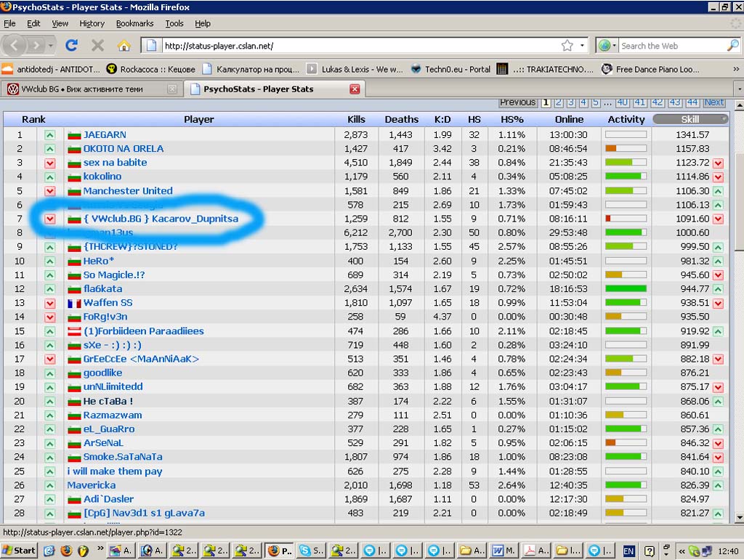The height and width of the screenshot is (560, 744).
Task: Click the Activity bar for kokolino
Action: tap(626, 176)
